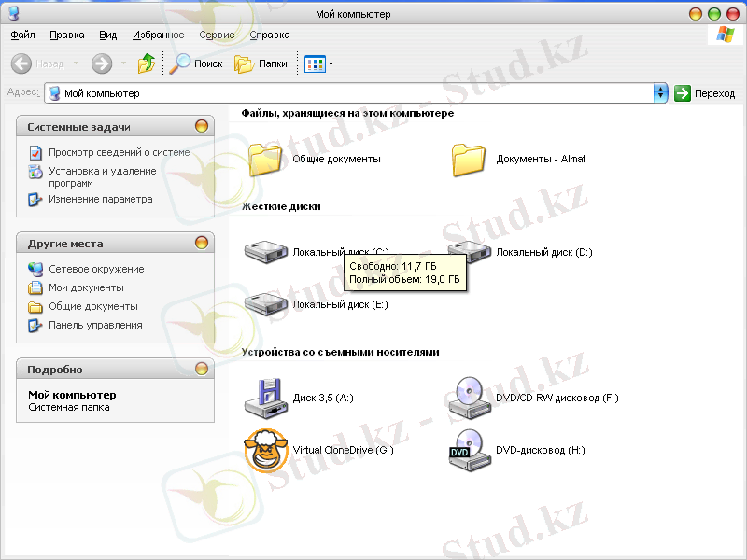Select Local Disk (E:) drive icon
Image resolution: width=747 pixels, height=560 pixels.
pos(266,304)
